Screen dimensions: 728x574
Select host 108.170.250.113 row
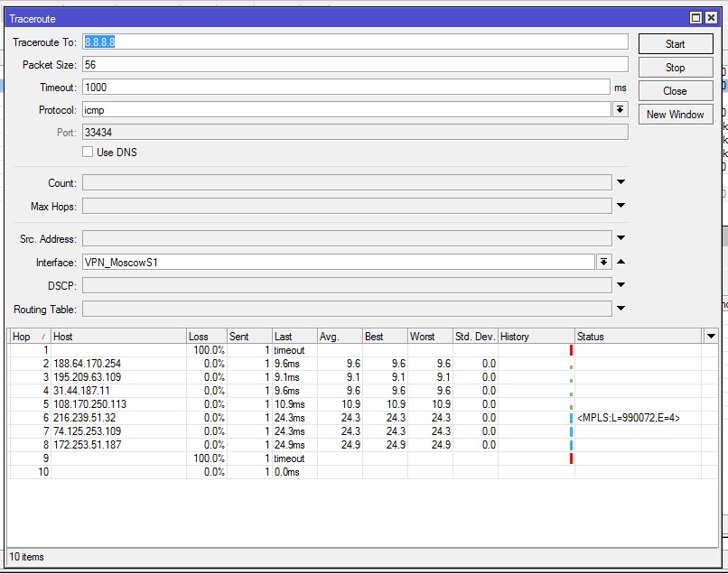click(363, 403)
